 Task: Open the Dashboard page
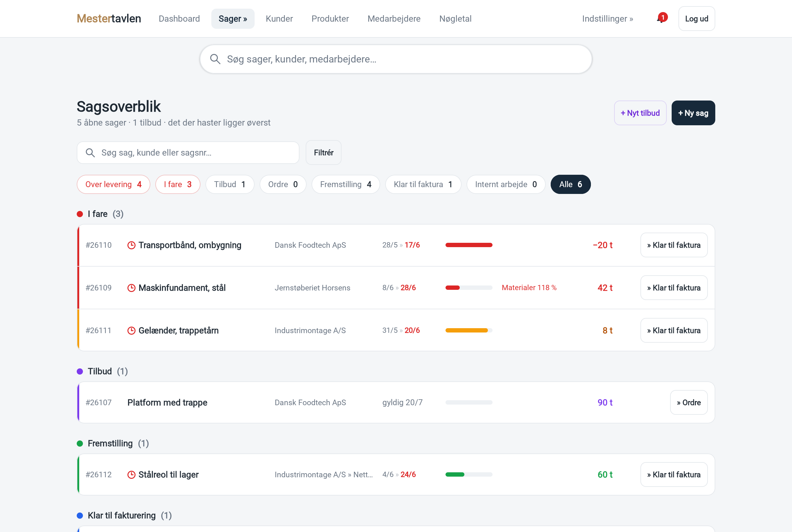(x=179, y=19)
